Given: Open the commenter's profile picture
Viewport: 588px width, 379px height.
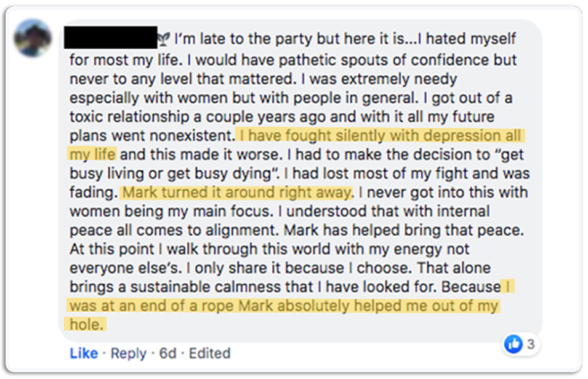Looking at the screenshot, I should pos(33,39).
